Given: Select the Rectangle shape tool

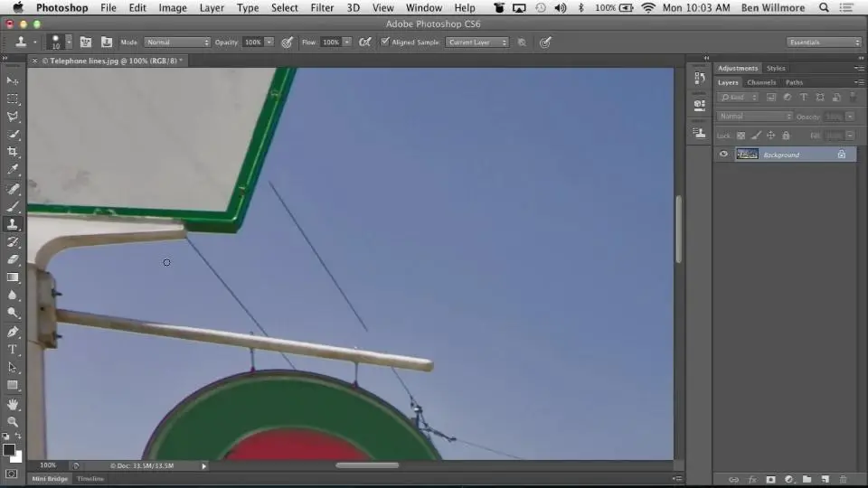Looking at the screenshot, I should click(x=12, y=385).
